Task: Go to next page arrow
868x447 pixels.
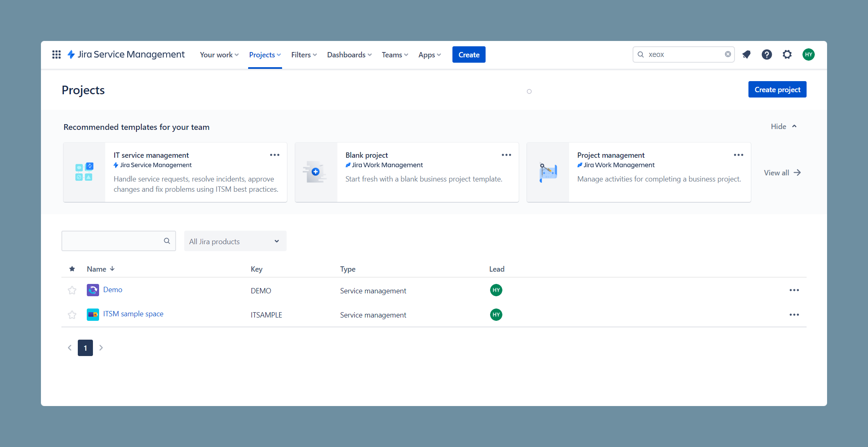Action: (101, 348)
